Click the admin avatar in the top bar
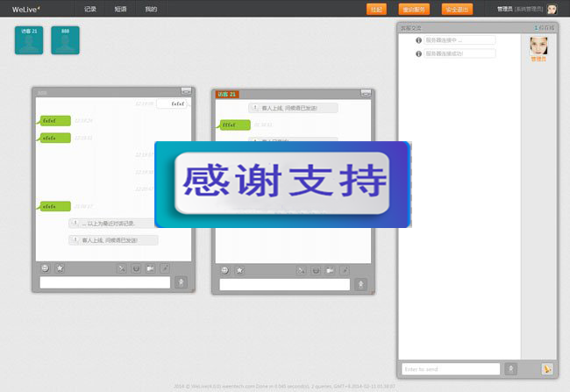This screenshot has height=392, width=570. pos(552,9)
